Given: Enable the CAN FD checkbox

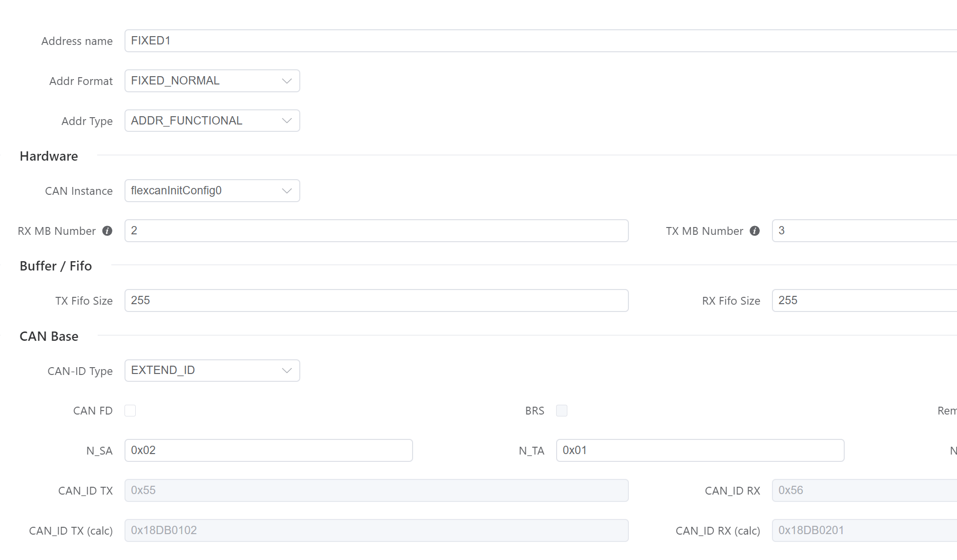Looking at the screenshot, I should [x=130, y=411].
